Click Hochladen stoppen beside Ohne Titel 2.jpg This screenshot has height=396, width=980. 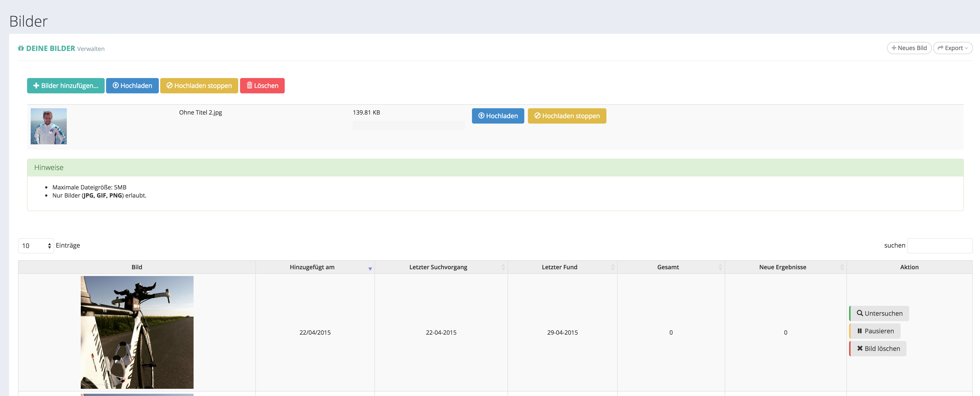click(567, 116)
